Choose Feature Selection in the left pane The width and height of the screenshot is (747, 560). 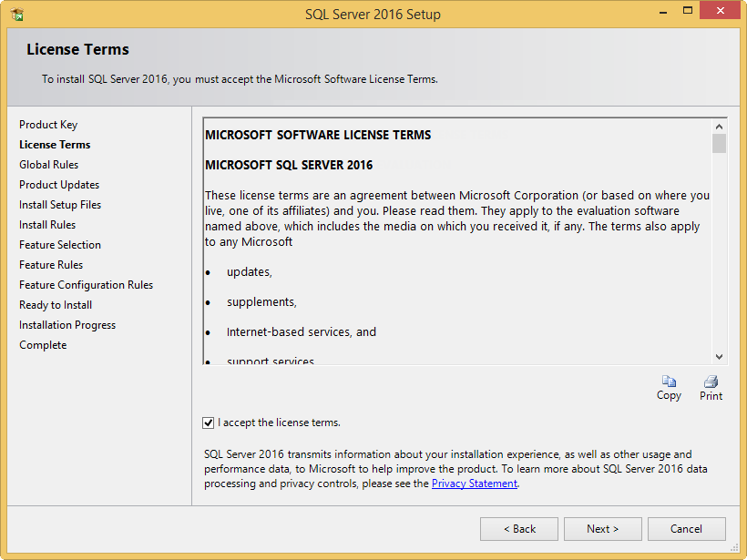(60, 245)
